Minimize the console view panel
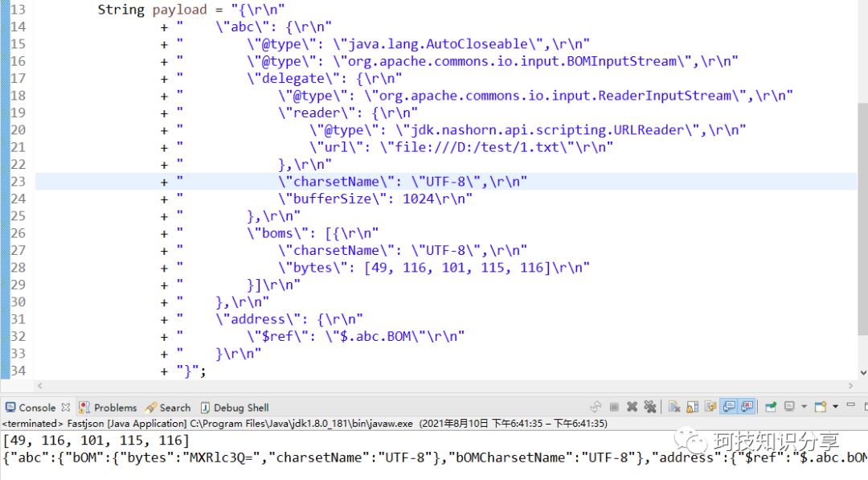Viewport: 868px width, 480px height. [851, 404]
